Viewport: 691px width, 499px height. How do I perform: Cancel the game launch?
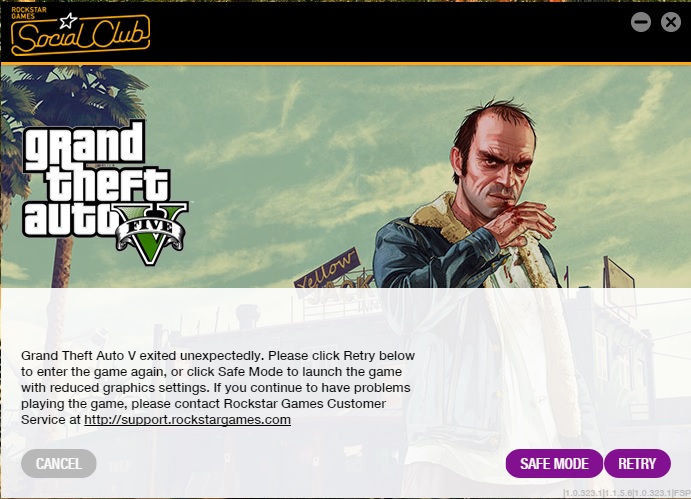(59, 463)
